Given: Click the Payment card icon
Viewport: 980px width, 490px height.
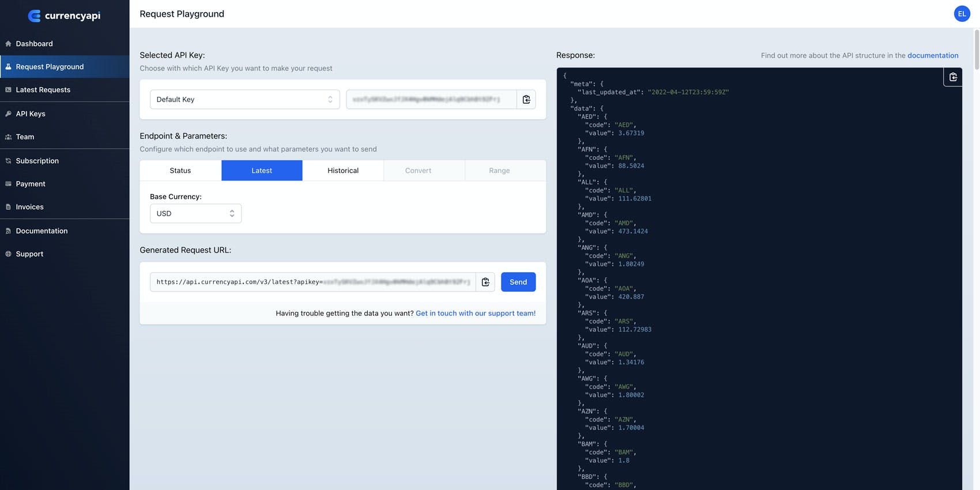Looking at the screenshot, I should click(8, 184).
